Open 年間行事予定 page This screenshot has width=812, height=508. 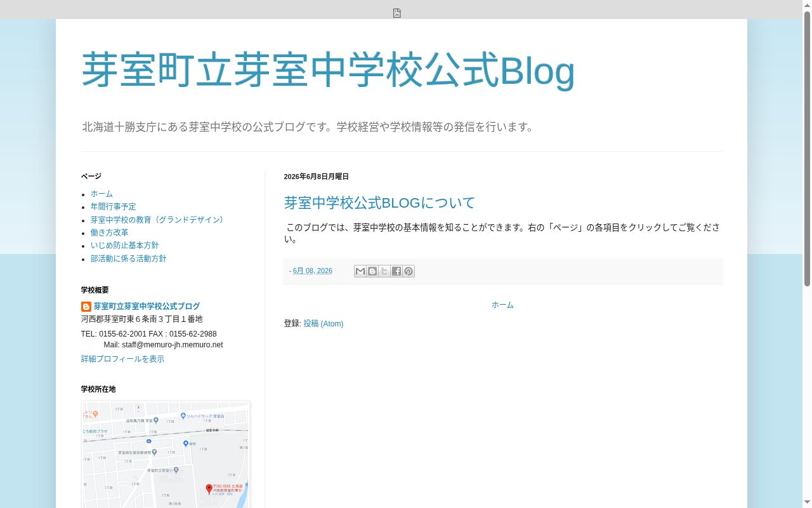(113, 206)
